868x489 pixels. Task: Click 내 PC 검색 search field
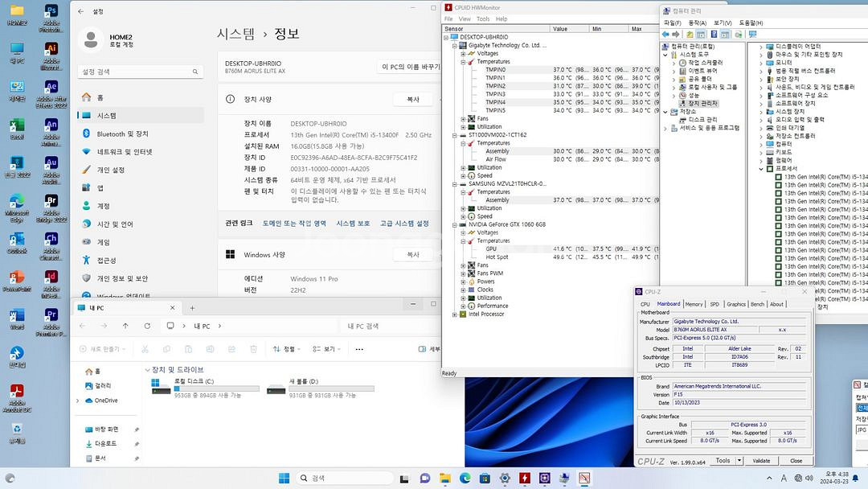tap(393, 327)
